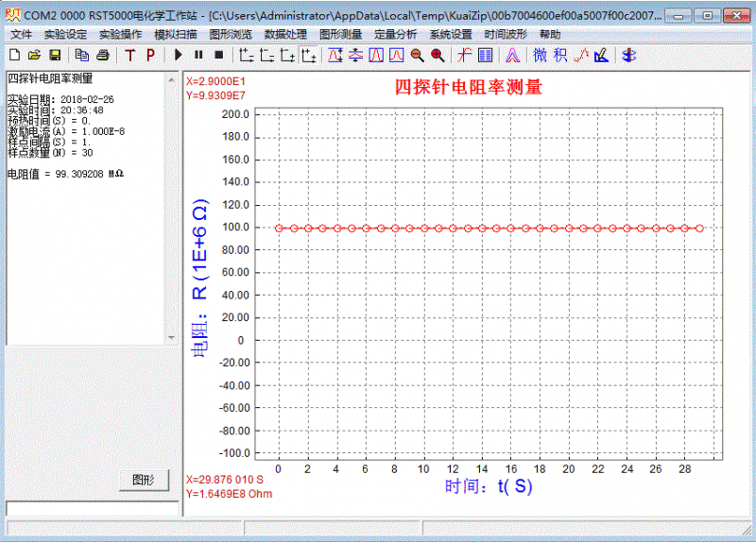Open the data table list icon
The height and width of the screenshot is (542, 756).
tap(485, 55)
